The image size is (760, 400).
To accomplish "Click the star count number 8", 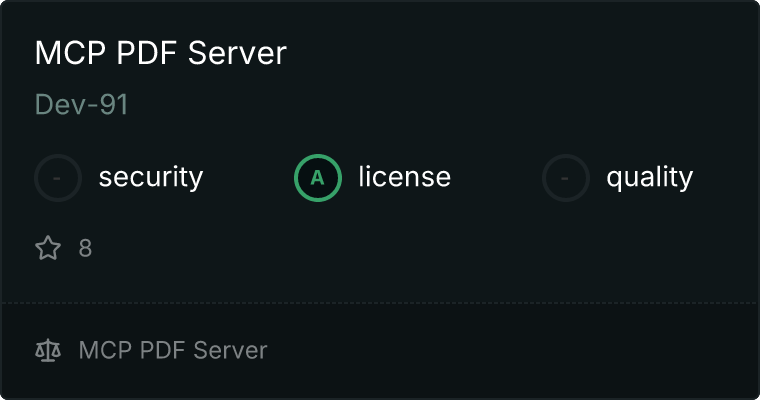I will tap(85, 248).
